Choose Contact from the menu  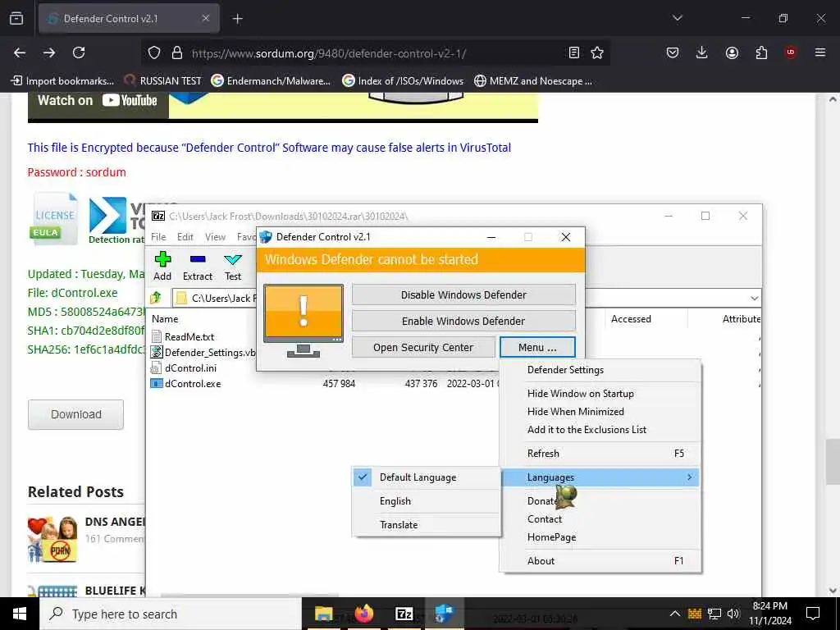(600, 519)
